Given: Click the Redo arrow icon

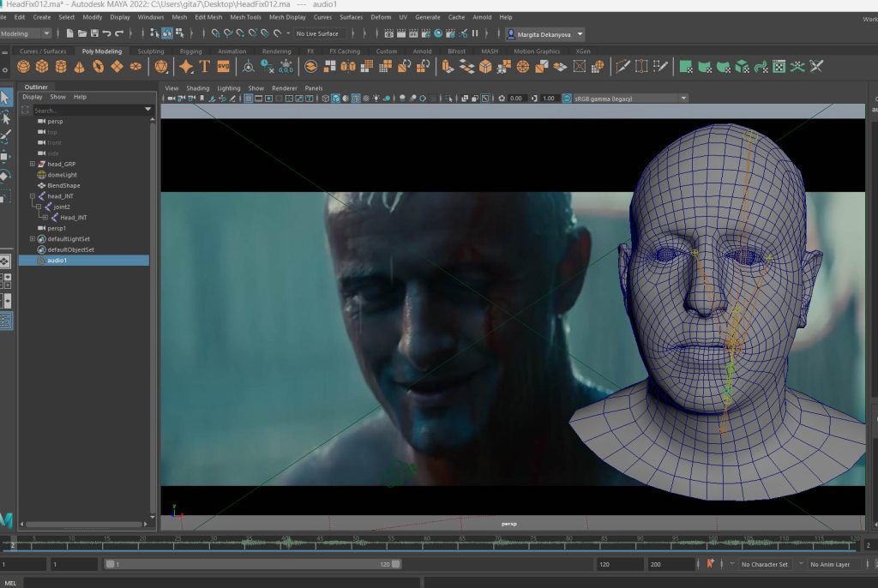Looking at the screenshot, I should 118,33.
